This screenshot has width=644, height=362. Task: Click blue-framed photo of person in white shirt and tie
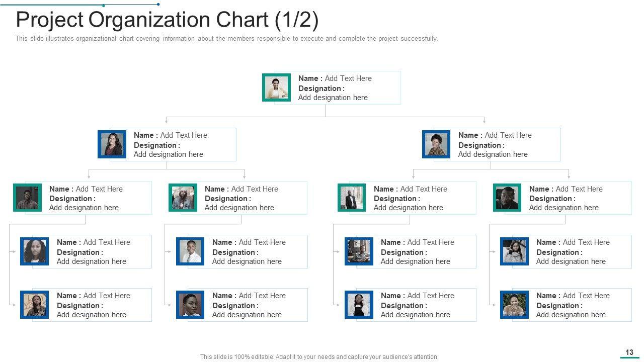tap(190, 251)
